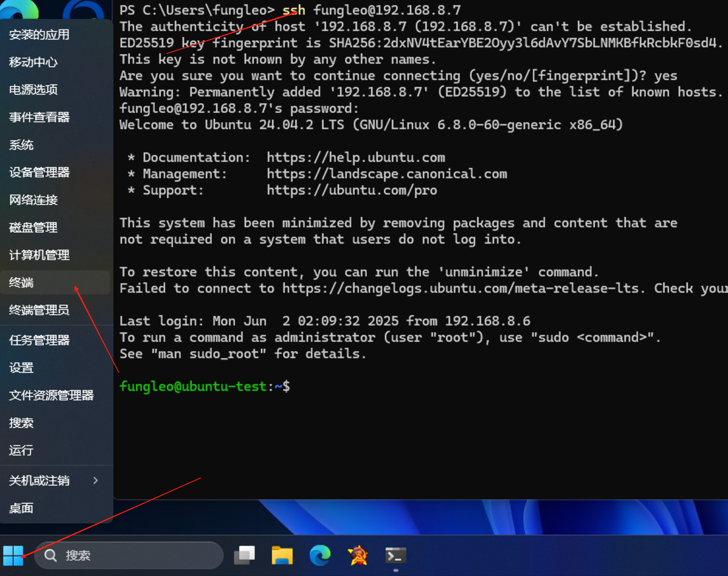
Task: Open File Explorer from the taskbar
Action: [282, 555]
